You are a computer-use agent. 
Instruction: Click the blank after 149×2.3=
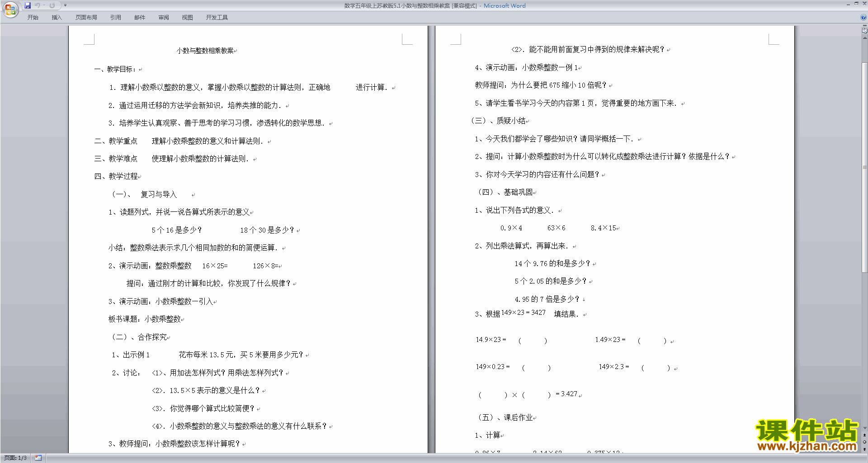[x=656, y=368]
